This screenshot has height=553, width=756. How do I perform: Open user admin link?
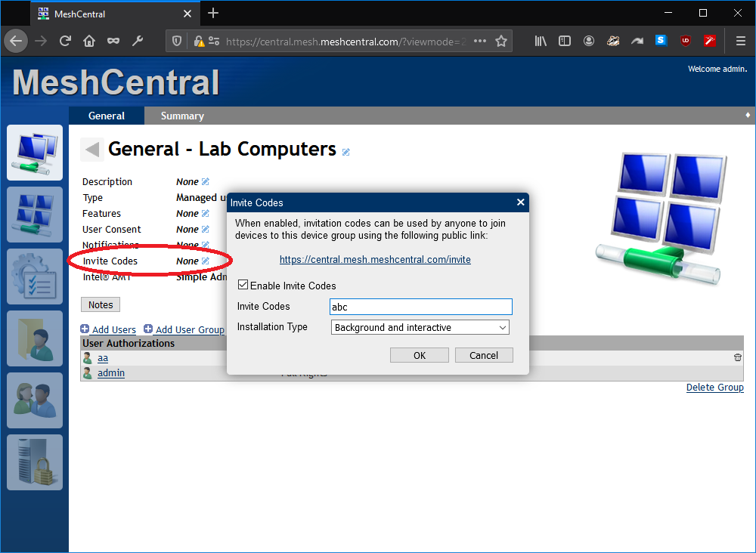coord(111,373)
